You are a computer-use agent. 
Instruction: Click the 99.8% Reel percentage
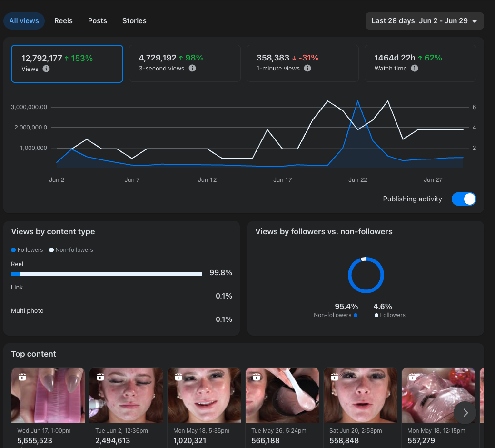click(221, 273)
